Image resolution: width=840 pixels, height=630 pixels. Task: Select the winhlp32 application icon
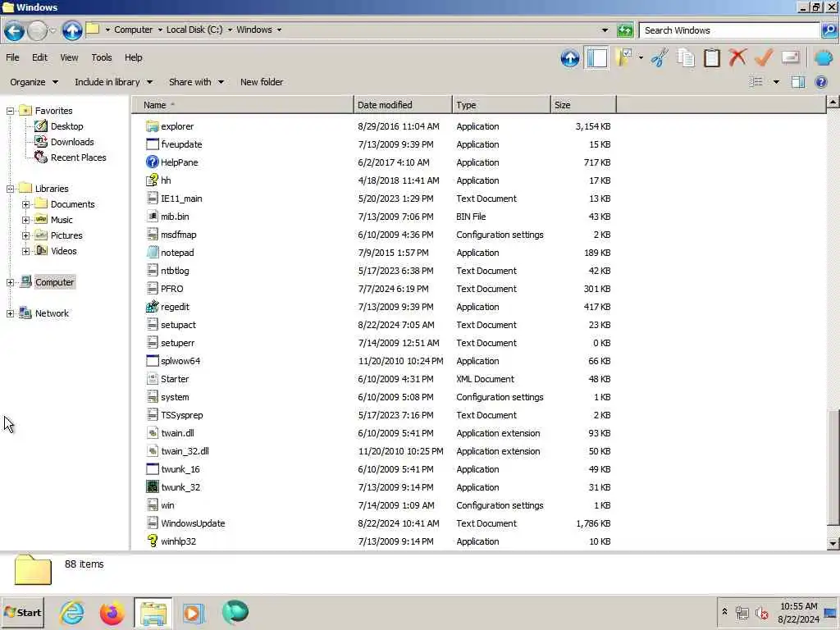coord(152,541)
